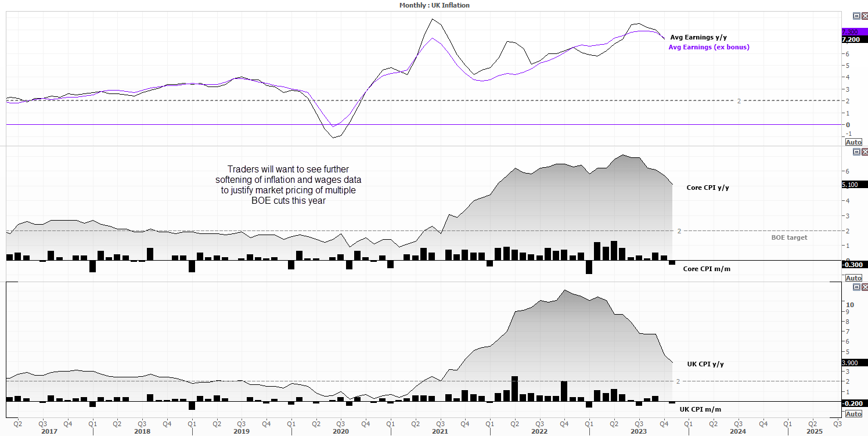Click the purple 7.300 price marker
The width and height of the screenshot is (868, 436).
853,32
